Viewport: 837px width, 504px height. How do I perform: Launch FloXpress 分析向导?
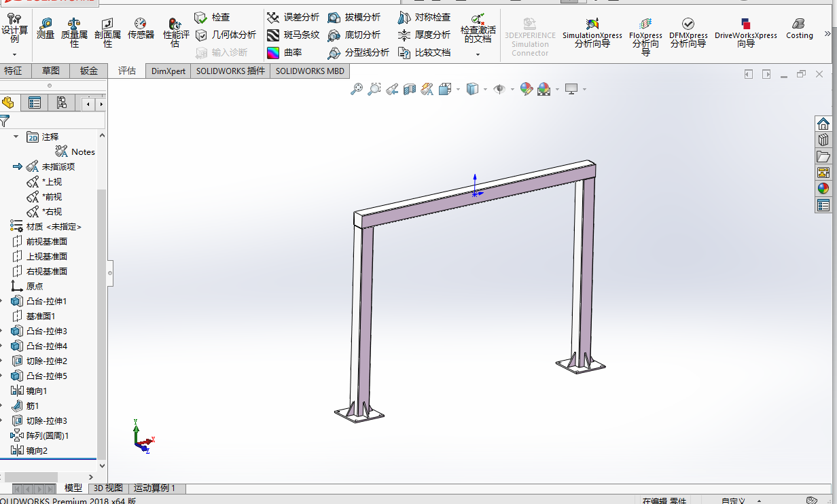pyautogui.click(x=645, y=36)
